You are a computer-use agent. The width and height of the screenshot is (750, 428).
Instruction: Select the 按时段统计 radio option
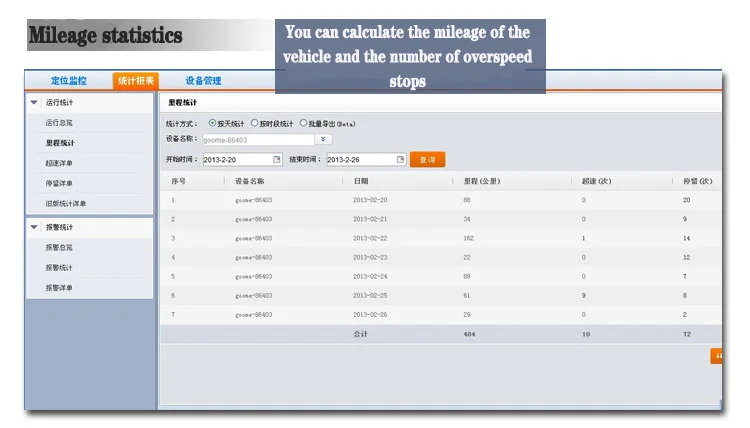[x=254, y=123]
